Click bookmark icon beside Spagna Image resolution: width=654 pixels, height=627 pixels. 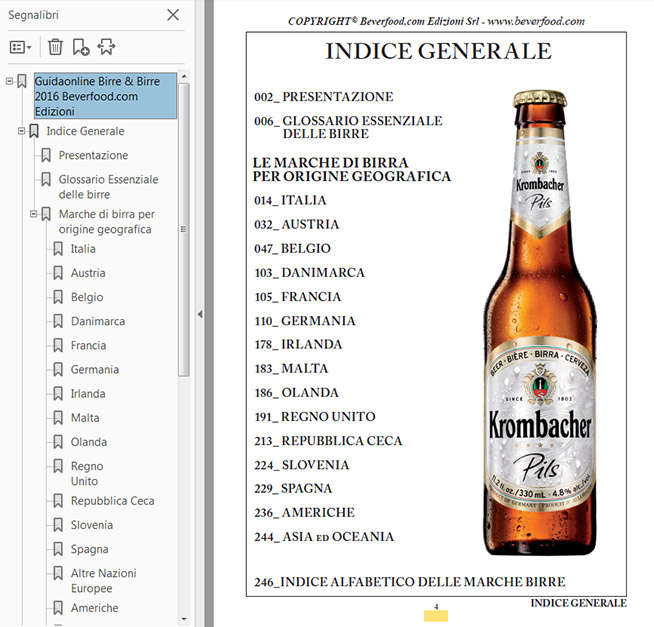(x=58, y=549)
